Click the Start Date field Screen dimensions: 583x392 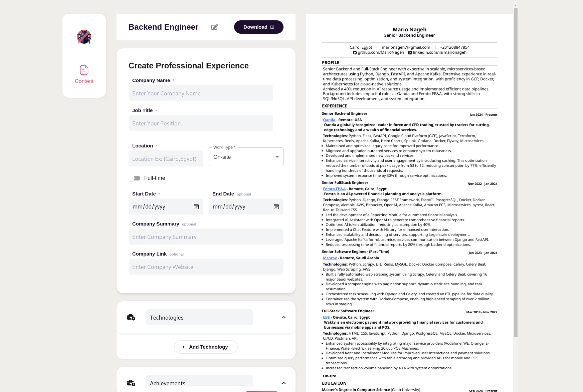click(166, 207)
